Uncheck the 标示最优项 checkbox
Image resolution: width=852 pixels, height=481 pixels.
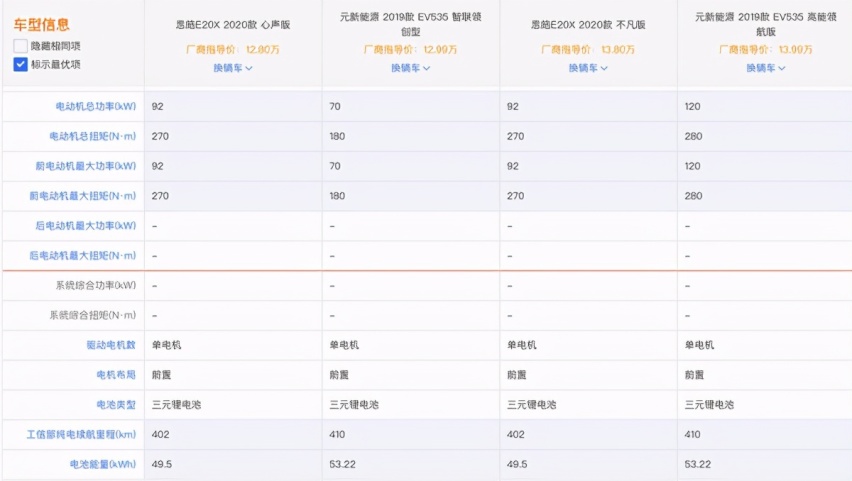[20, 64]
